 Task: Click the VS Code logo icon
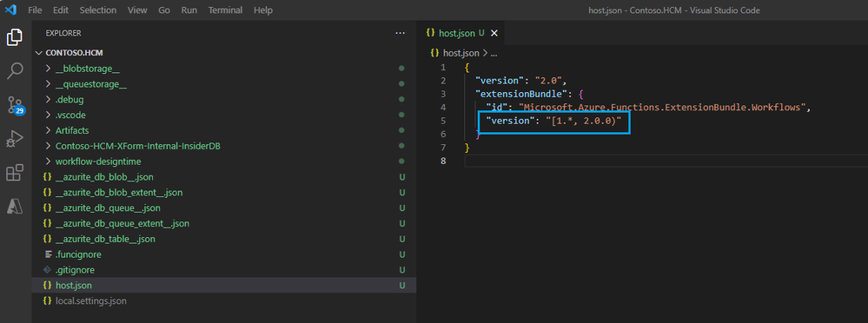point(10,10)
